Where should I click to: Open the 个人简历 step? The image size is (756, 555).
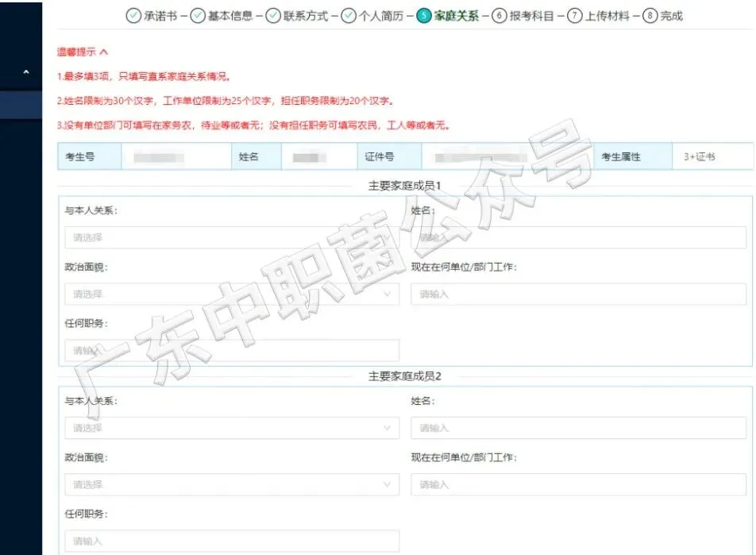(x=381, y=16)
